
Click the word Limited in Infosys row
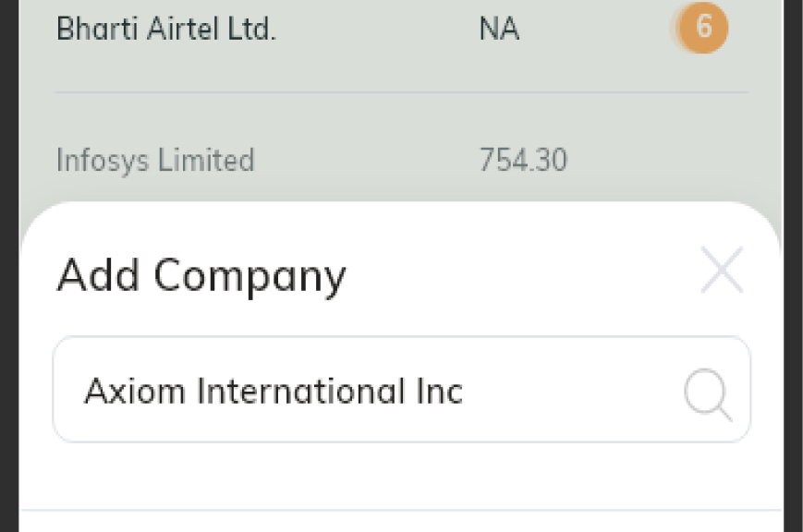click(206, 160)
